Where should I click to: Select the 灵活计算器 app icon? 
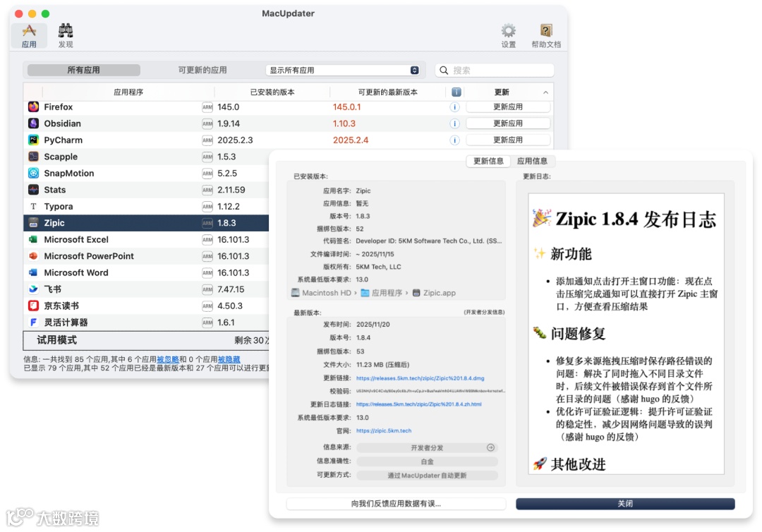[x=34, y=322]
